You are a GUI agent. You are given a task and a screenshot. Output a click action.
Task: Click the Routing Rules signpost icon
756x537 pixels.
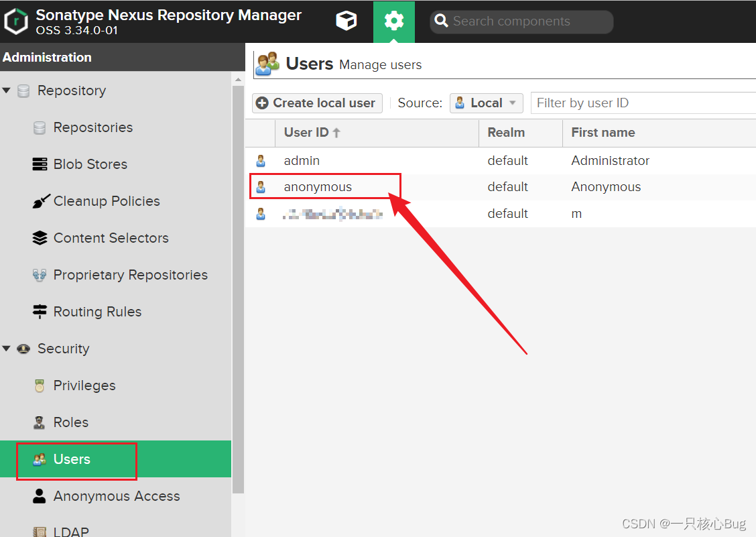40,311
